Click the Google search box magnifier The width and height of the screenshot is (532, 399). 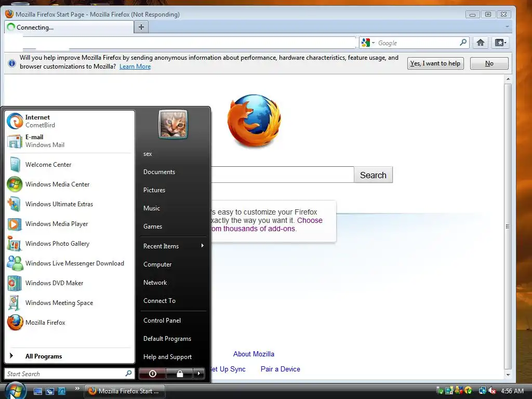(463, 43)
